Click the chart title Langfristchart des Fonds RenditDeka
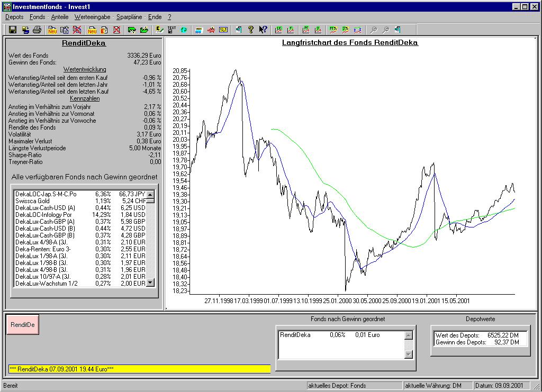 coord(350,42)
